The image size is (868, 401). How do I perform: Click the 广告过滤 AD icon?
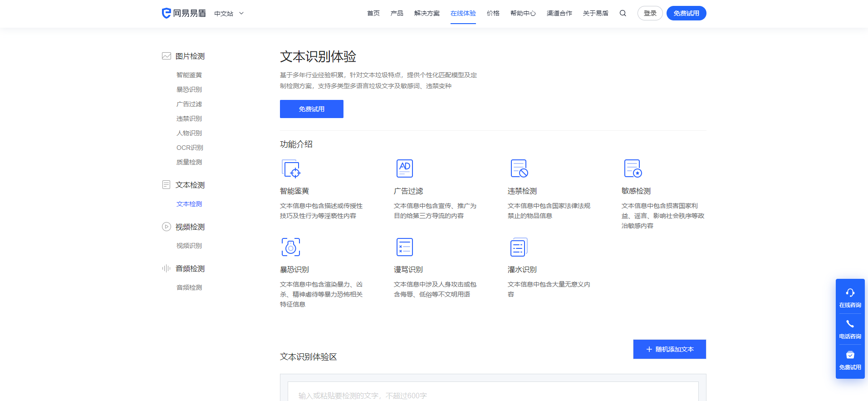point(404,168)
